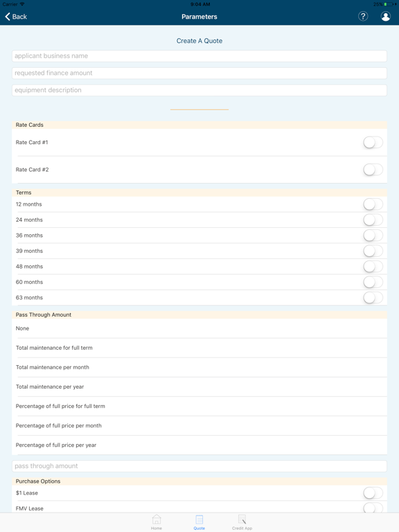Focus the requested finance amount field
Viewport: 399px width, 532px height.
point(199,73)
